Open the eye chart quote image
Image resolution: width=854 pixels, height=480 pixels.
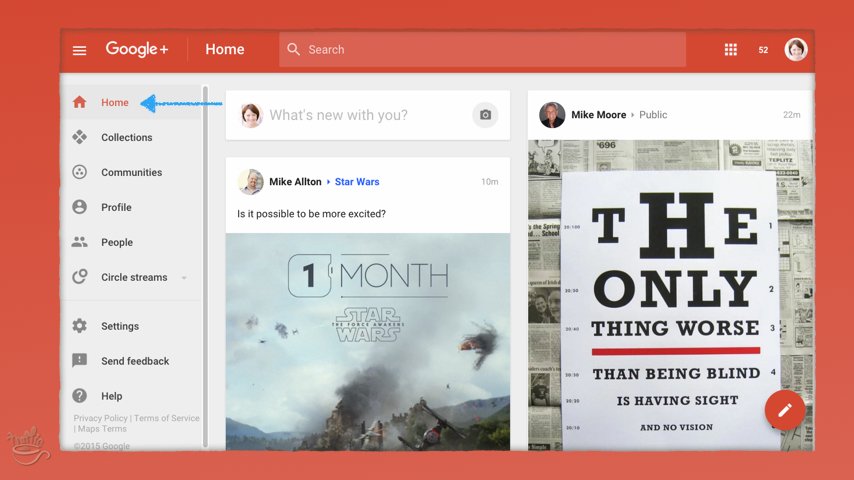tap(670, 295)
